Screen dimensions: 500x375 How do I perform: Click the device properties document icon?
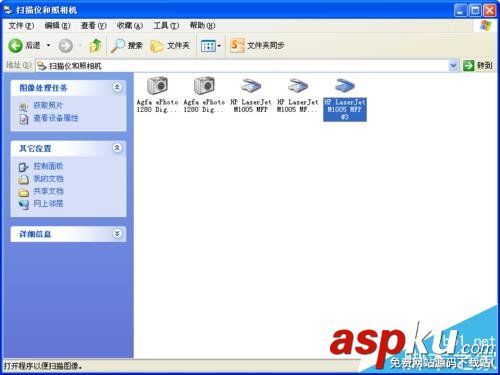click(x=24, y=119)
